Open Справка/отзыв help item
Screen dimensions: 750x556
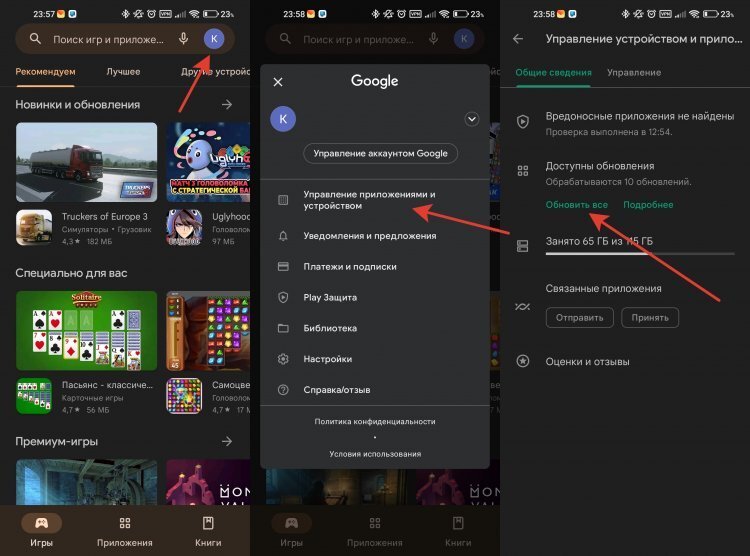click(x=374, y=389)
